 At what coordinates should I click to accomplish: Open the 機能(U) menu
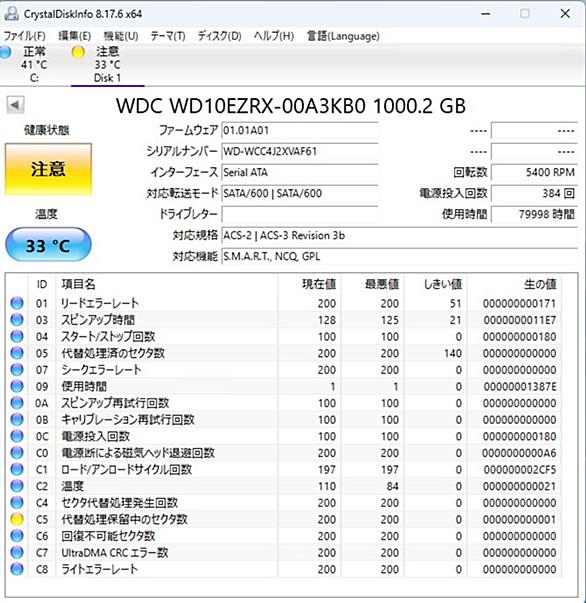pos(121,36)
